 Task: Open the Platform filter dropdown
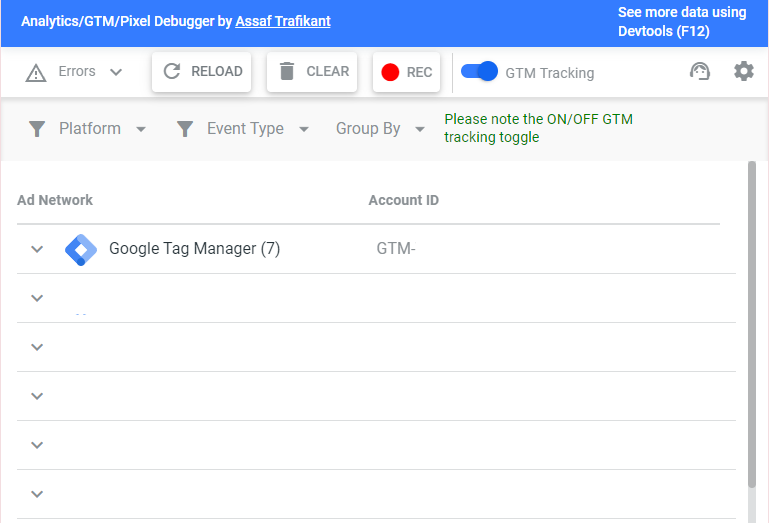click(x=87, y=129)
